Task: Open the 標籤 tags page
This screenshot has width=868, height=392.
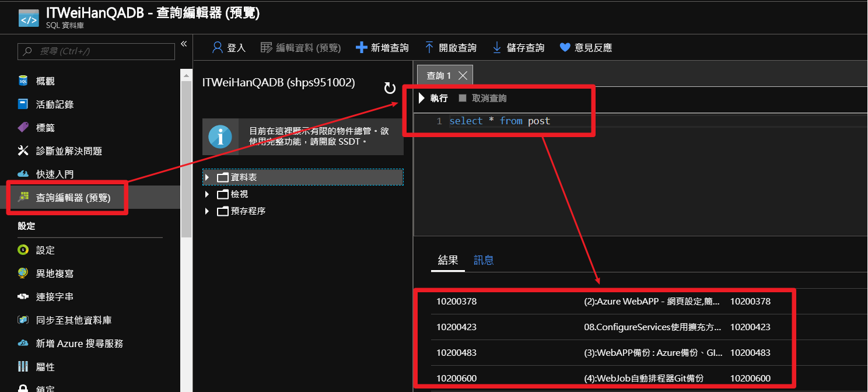Action: (x=45, y=128)
